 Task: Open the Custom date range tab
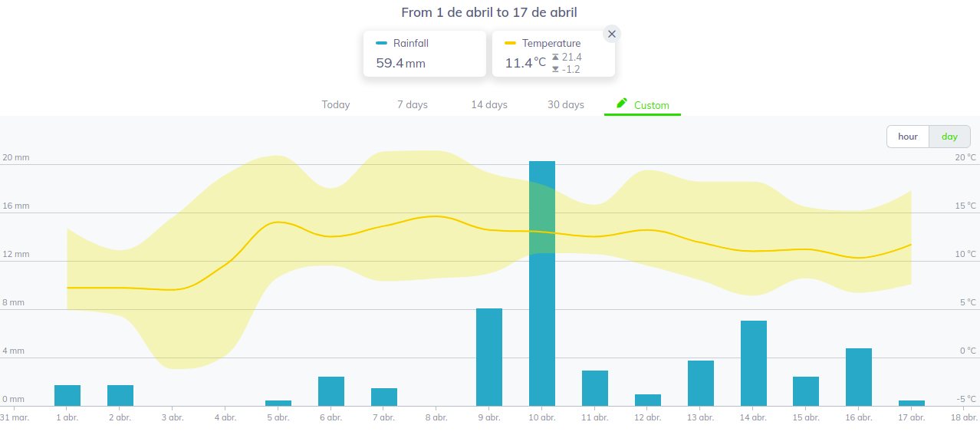[643, 105]
